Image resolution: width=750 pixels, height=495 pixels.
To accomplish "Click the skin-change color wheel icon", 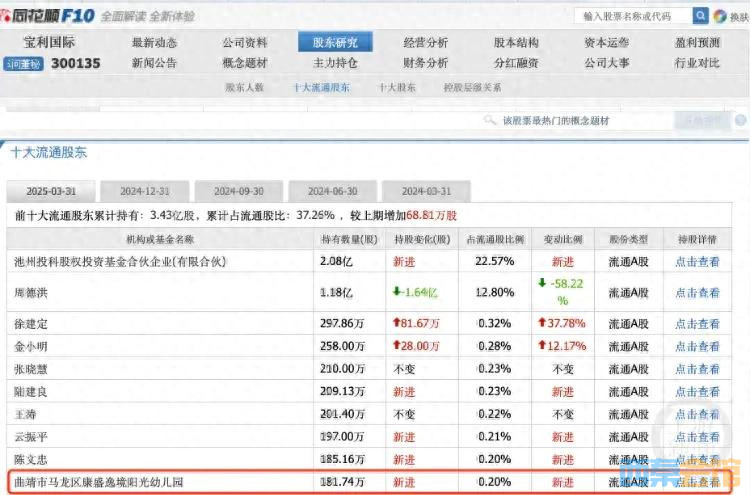I will point(720,16).
